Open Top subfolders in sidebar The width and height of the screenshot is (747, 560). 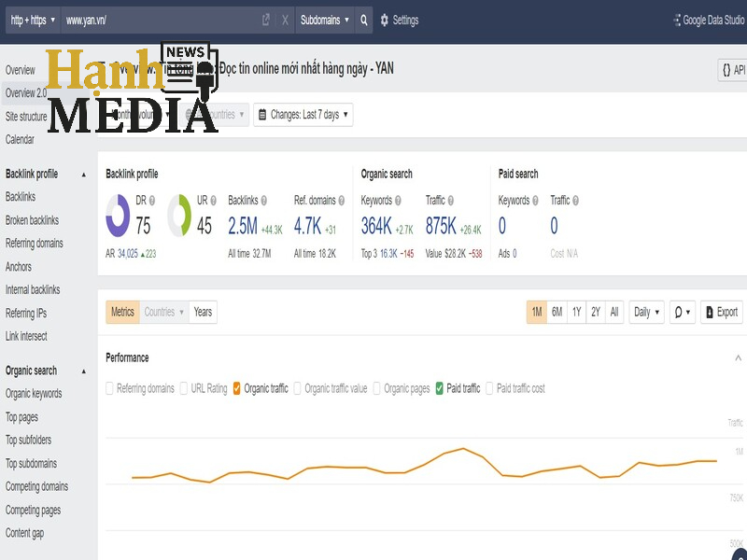click(29, 440)
